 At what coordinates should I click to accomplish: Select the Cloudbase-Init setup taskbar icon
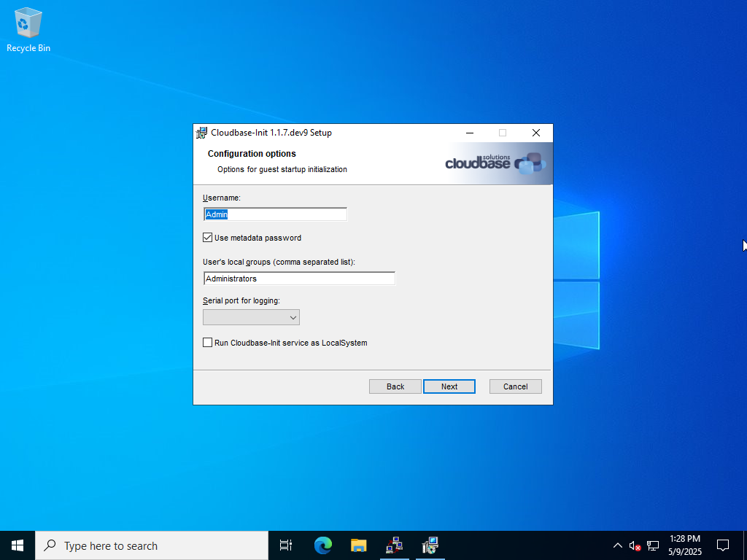tap(430, 545)
